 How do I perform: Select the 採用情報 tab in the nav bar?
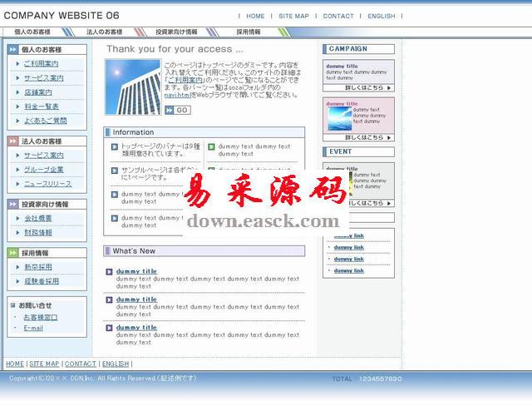point(249,32)
